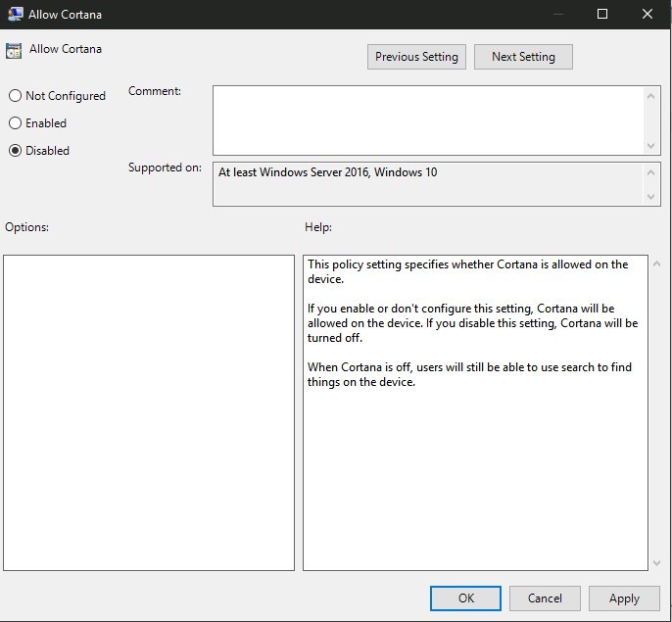This screenshot has height=622, width=672.
Task: Click the Allow Cortana title bar icon
Action: pos(15,14)
